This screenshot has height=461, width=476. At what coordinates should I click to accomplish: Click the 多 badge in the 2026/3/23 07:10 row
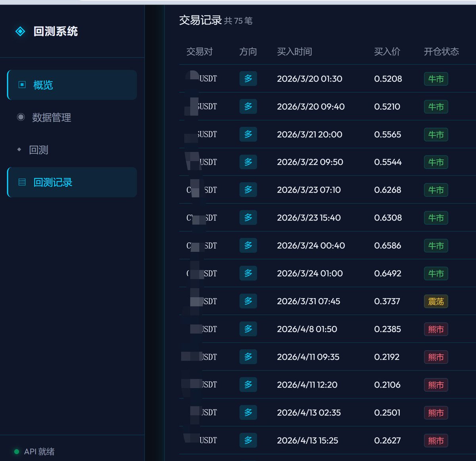248,190
